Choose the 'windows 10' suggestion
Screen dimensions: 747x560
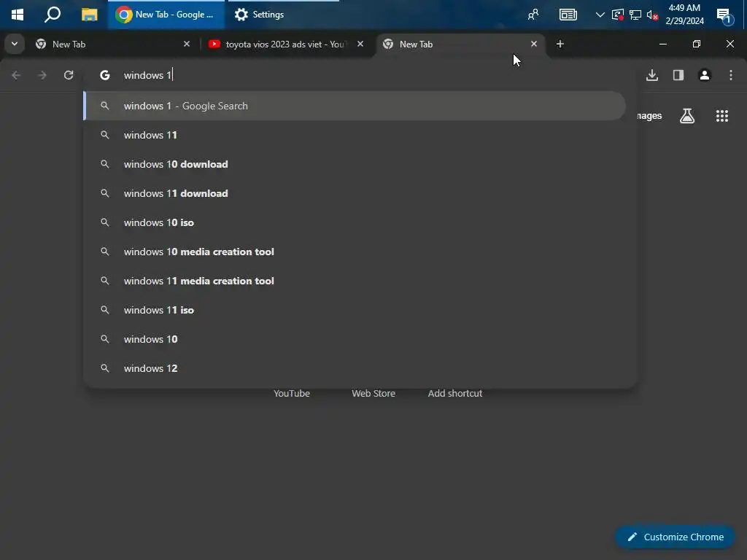point(355,339)
